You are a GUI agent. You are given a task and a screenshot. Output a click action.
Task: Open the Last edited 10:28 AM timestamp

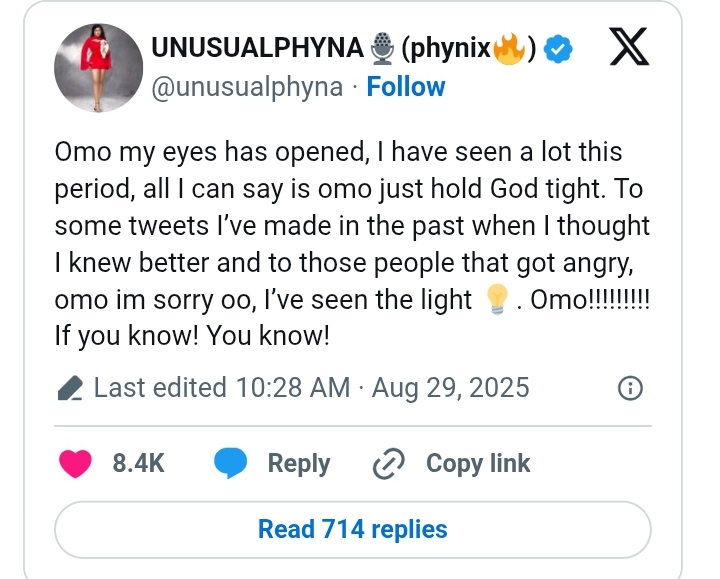[312, 388]
